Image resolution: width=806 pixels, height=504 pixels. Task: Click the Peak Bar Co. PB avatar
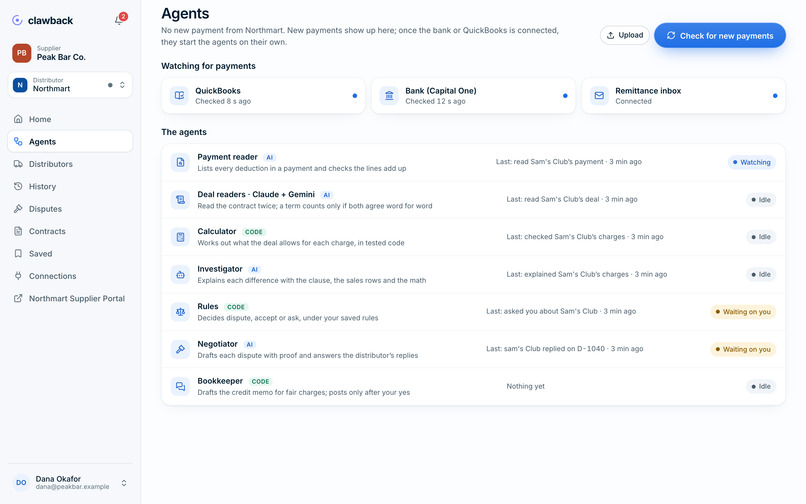click(22, 53)
